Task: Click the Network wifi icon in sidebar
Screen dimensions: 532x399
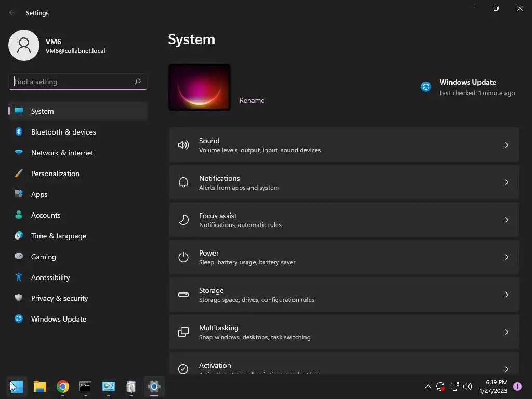Action: 19,152
